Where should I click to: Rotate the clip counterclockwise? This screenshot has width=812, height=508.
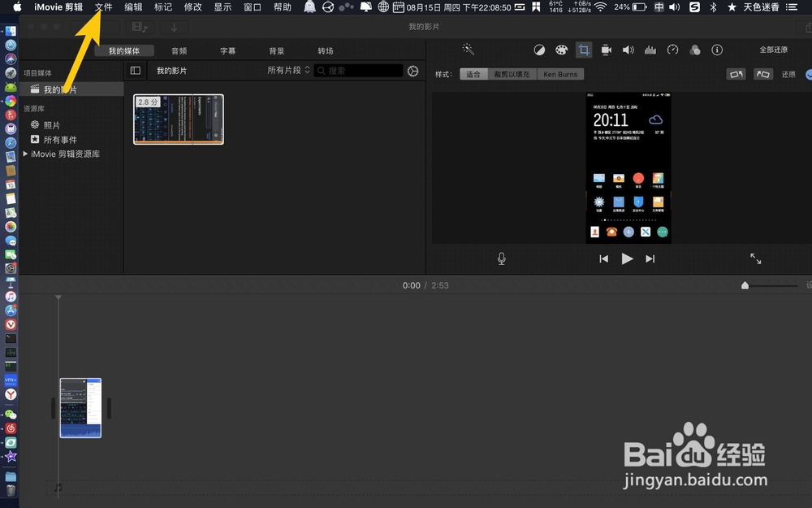click(x=736, y=74)
